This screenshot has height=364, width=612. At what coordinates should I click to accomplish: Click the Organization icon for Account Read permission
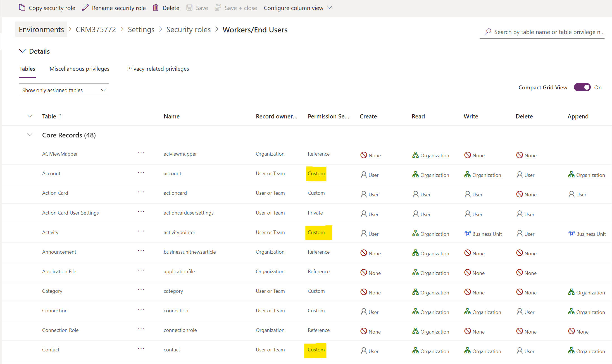pos(415,175)
